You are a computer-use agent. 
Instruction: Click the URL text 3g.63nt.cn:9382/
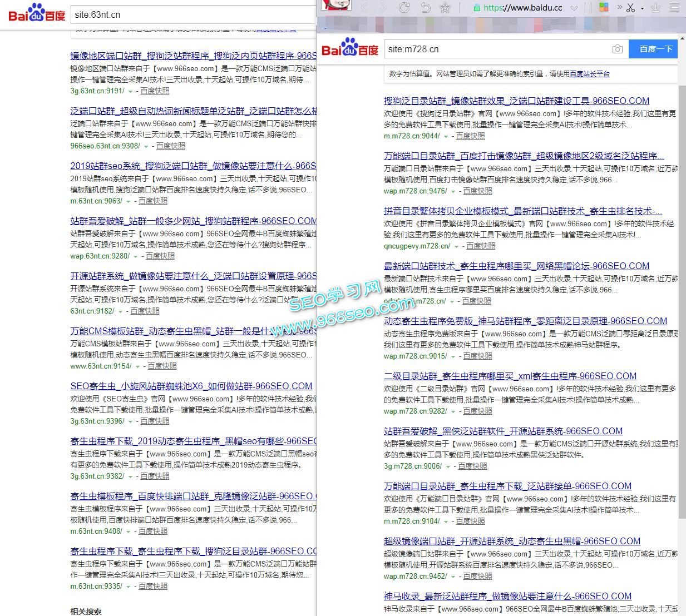click(x=97, y=476)
